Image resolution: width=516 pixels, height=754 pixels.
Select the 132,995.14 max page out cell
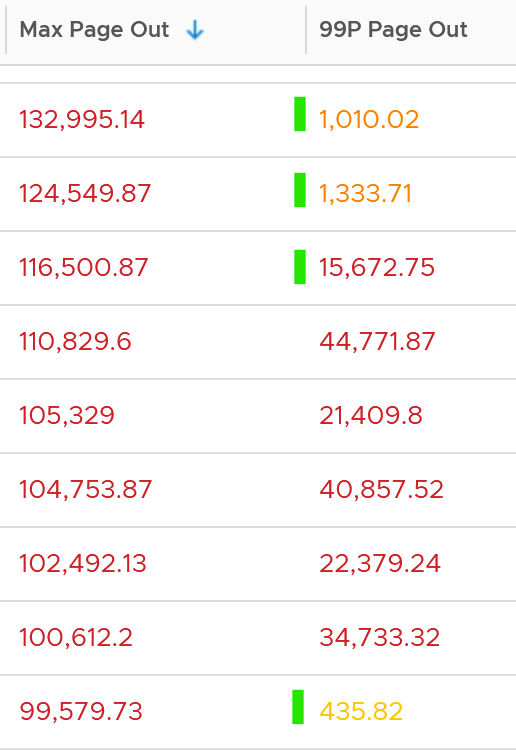tap(82, 120)
